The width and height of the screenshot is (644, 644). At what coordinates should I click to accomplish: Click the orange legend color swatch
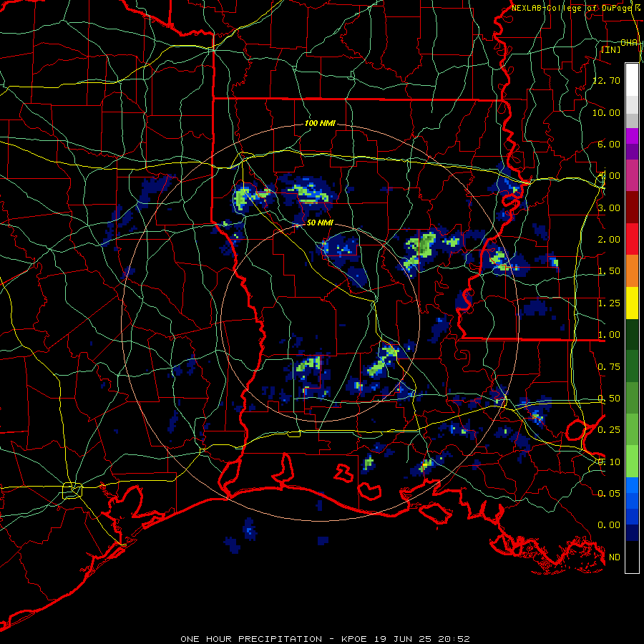tap(632, 271)
